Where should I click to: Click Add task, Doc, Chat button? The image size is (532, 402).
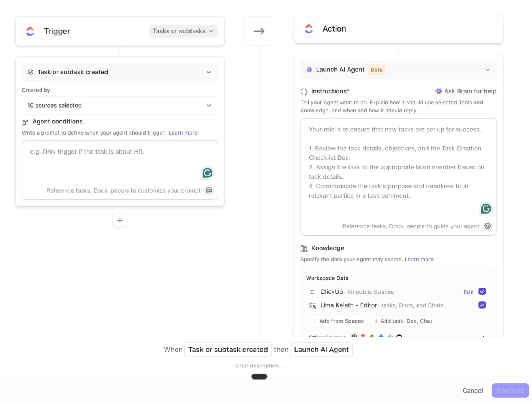pyautogui.click(x=402, y=321)
